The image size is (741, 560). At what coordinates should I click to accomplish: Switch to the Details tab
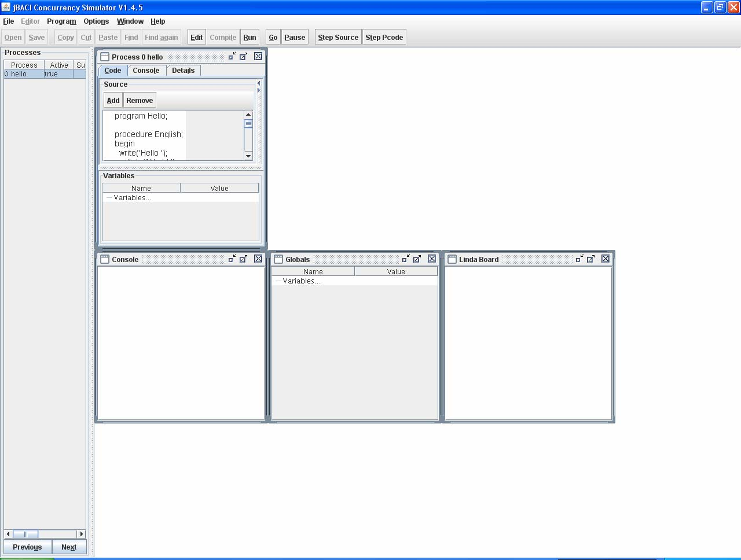point(184,71)
